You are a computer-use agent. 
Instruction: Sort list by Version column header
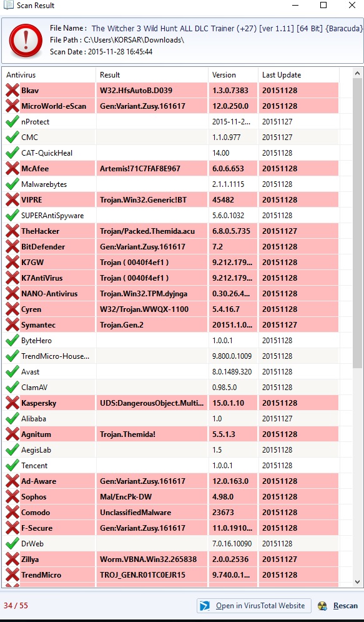(x=234, y=75)
